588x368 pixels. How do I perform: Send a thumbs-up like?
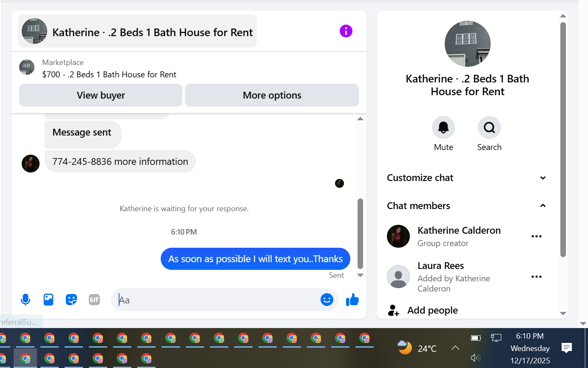(352, 300)
